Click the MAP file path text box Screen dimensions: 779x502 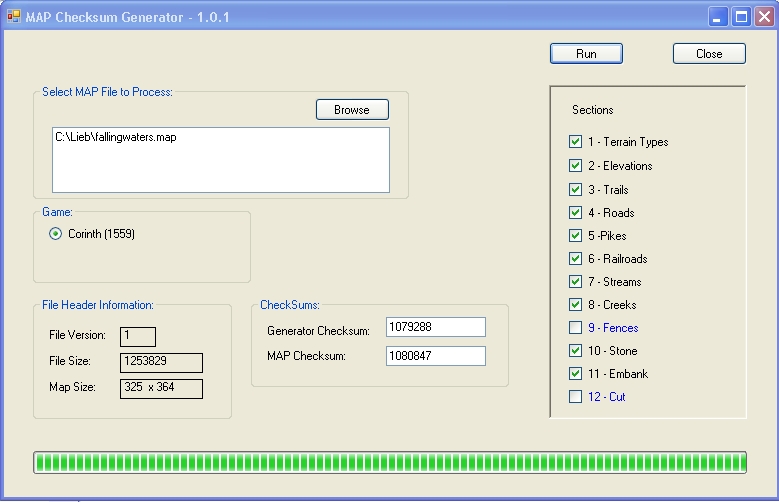tap(221, 160)
